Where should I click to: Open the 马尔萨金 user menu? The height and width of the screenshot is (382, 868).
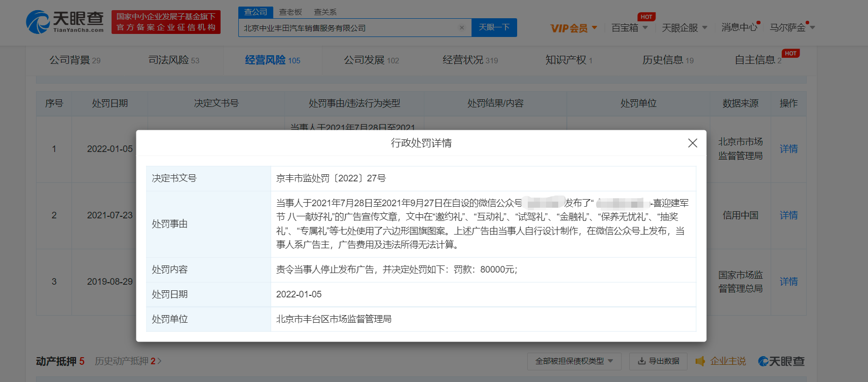point(792,27)
